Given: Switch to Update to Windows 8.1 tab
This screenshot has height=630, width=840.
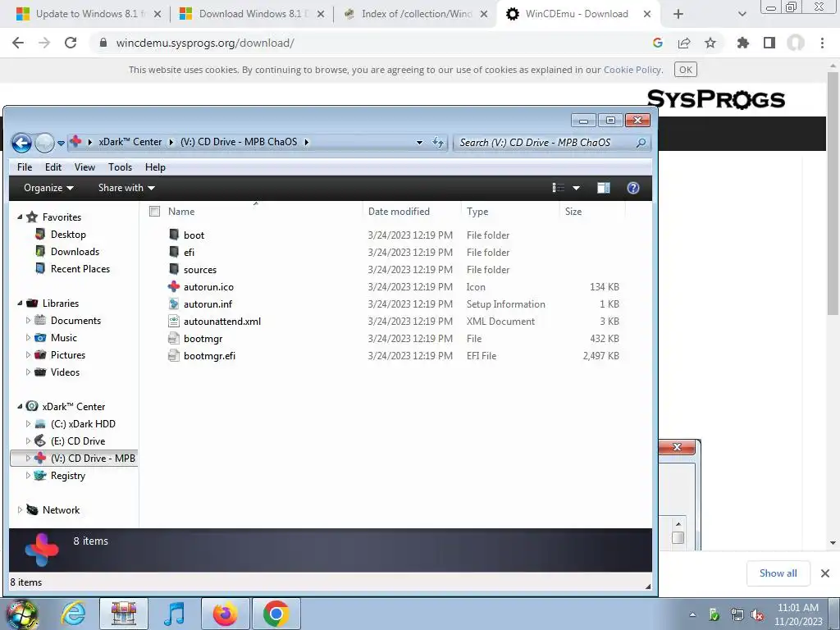Looking at the screenshot, I should (x=89, y=14).
